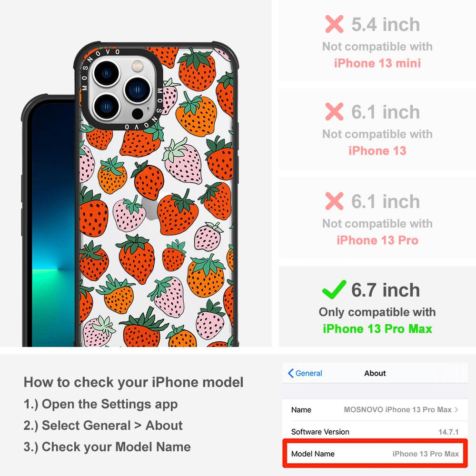Viewport: 476px width, 476px height.
Task: Click the large orange strawberry near camera
Action: tap(197, 115)
